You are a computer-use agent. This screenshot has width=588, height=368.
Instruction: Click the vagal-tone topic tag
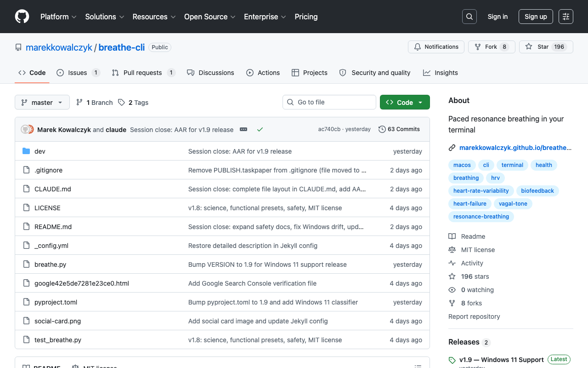click(513, 204)
